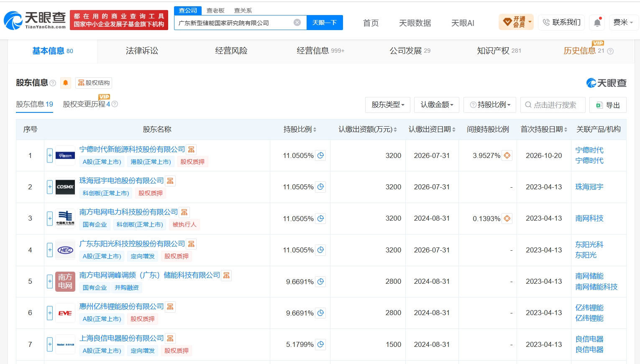
Task: Open the 开通会员 VIP button
Action: (516, 22)
